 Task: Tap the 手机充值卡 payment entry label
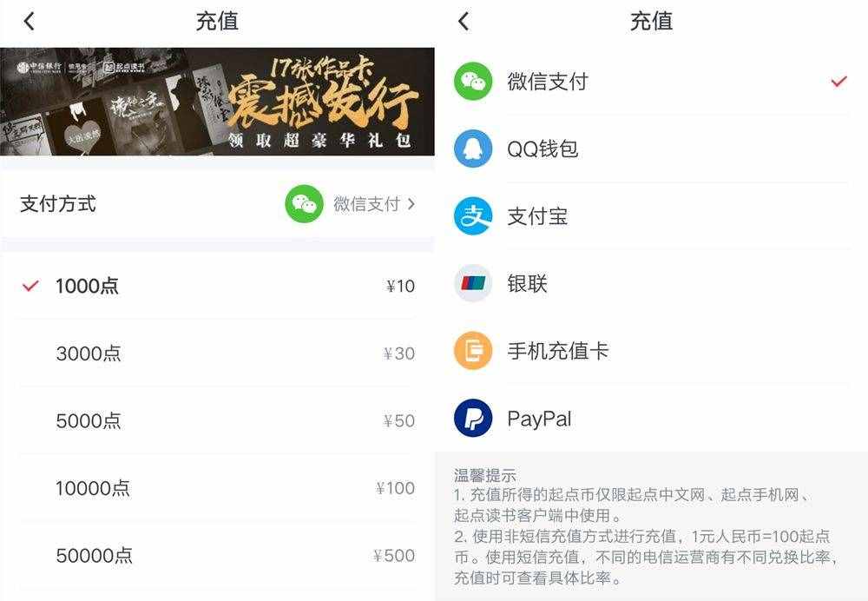[x=558, y=351]
